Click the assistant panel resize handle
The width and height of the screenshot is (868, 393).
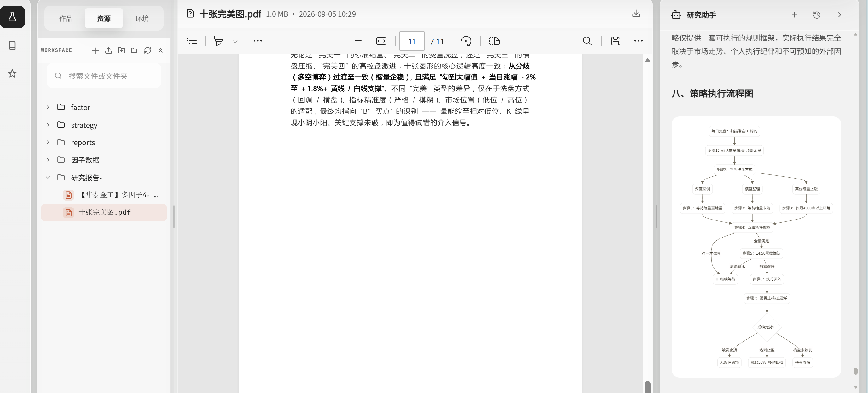pyautogui.click(x=656, y=216)
